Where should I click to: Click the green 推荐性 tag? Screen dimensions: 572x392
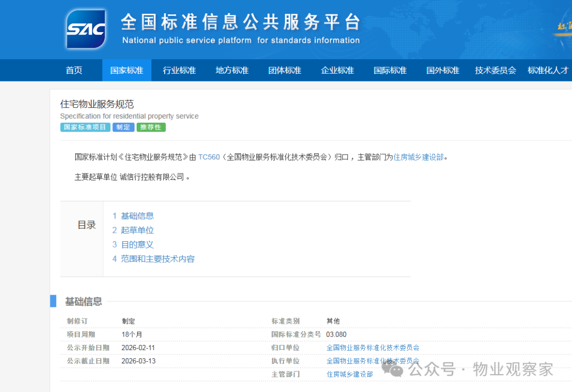pyautogui.click(x=151, y=127)
